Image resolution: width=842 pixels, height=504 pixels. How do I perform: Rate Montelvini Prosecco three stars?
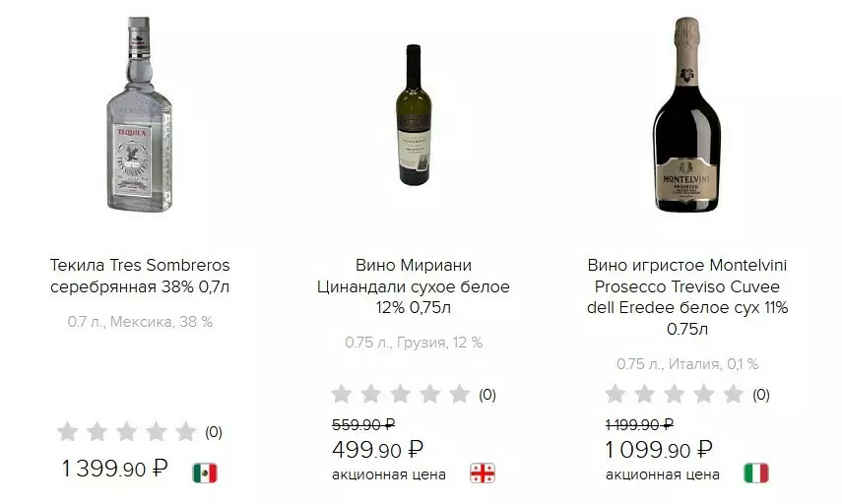tap(674, 395)
